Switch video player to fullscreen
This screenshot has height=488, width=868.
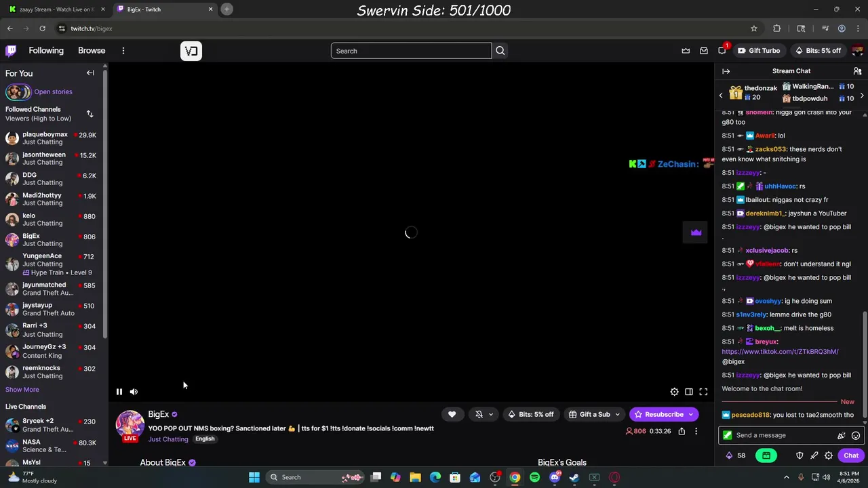click(703, 392)
